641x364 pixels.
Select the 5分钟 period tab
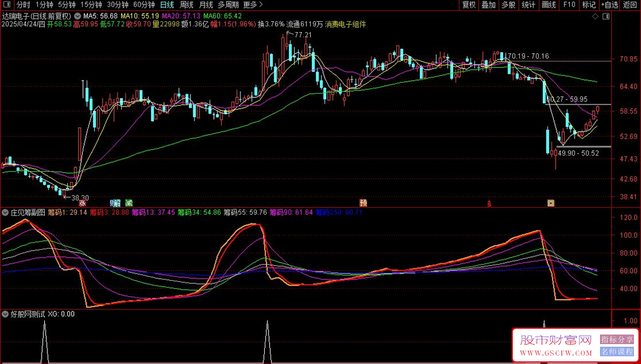[66, 5]
